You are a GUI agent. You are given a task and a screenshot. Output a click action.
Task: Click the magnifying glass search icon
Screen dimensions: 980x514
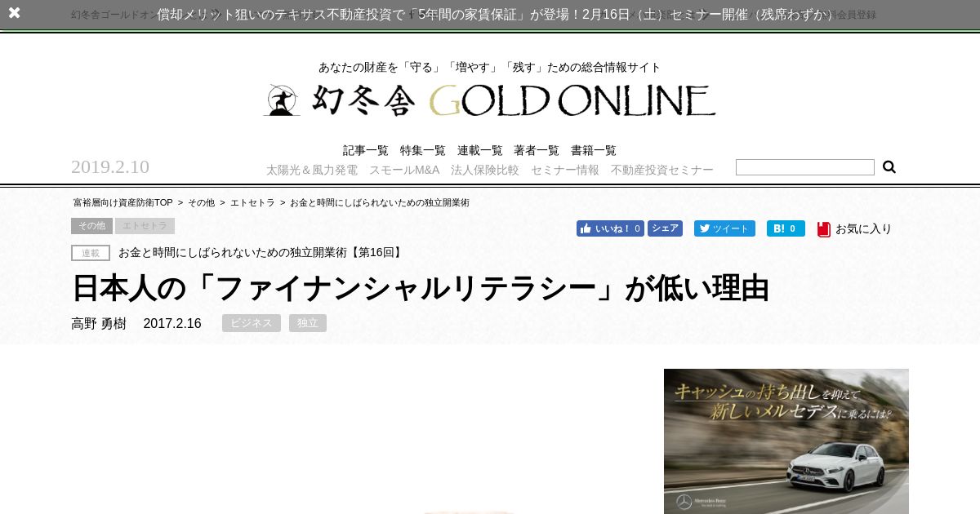click(889, 167)
